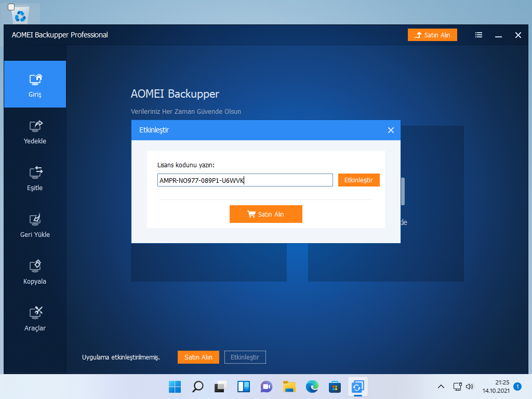Close the Etkinleştir dialog
The image size is (532, 399).
coord(391,130)
